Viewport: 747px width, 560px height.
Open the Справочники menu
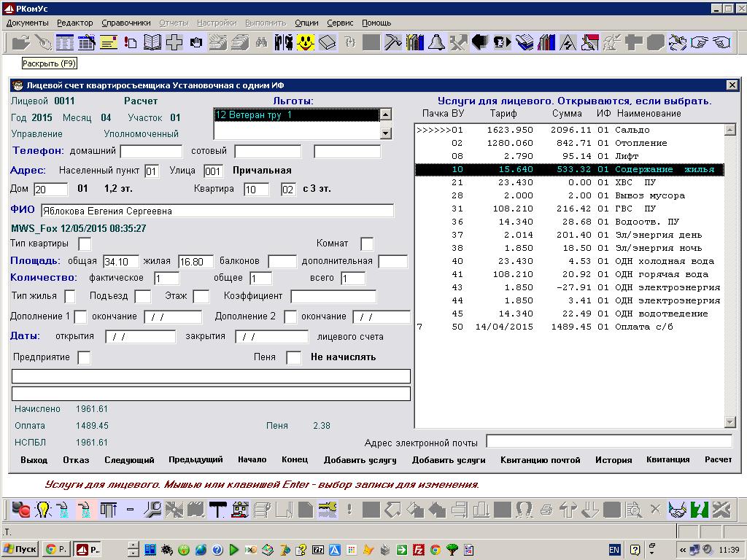coord(126,23)
